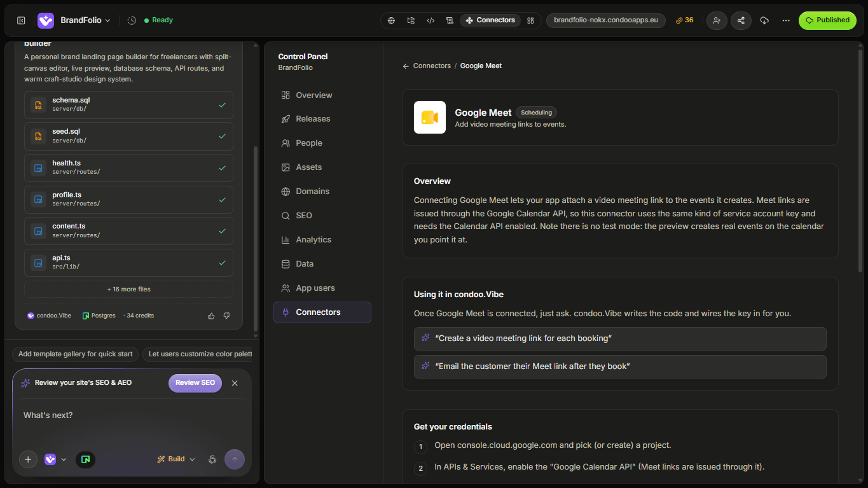Viewport: 868px width, 488px height.
Task: Open the control panel grid icon after Connectors
Action: [530, 20]
